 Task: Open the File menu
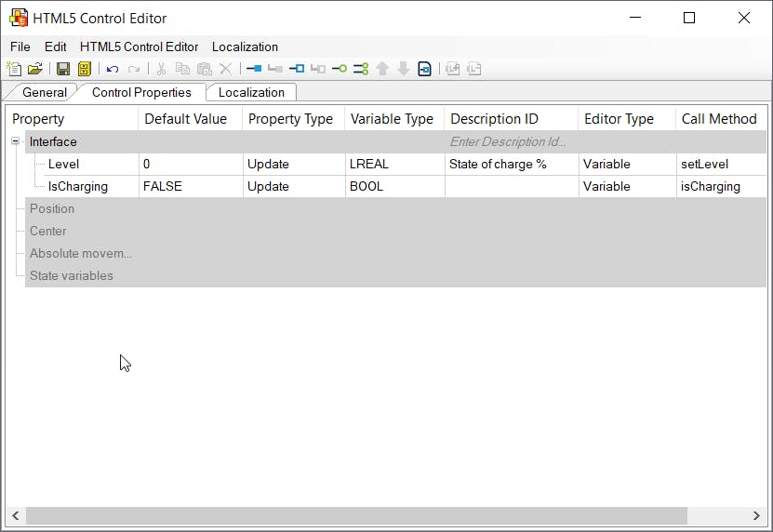[x=20, y=47]
